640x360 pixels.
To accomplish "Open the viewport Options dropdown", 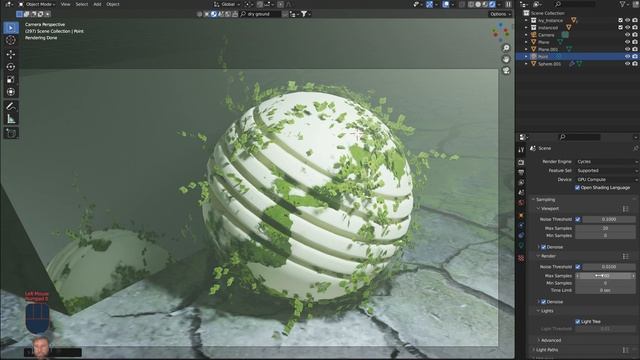I will (500, 14).
